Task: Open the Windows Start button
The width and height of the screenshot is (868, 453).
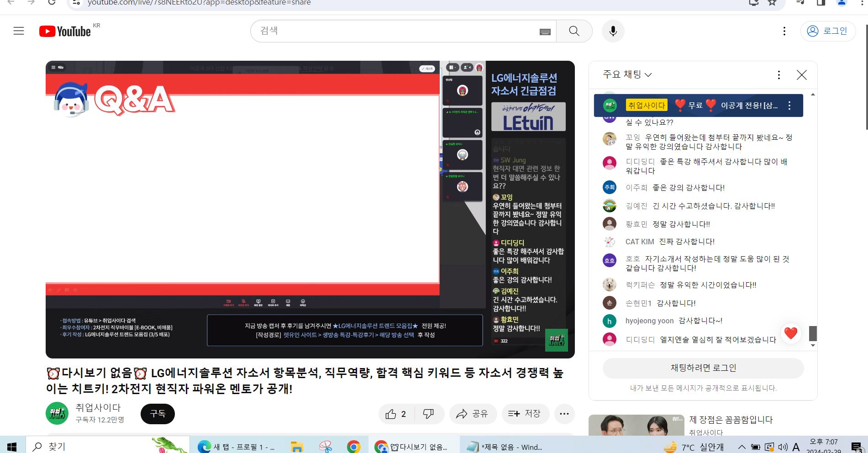Action: (12, 447)
